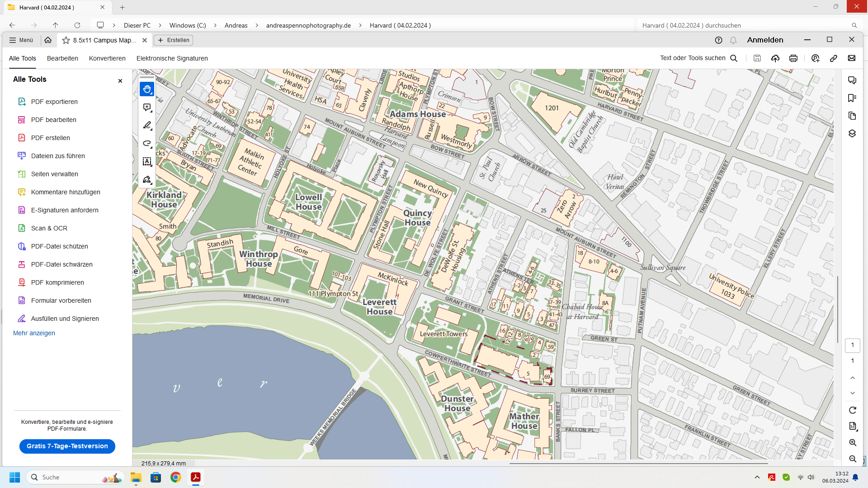
Task: Open PDF-Datei schützen tool
Action: (60, 246)
